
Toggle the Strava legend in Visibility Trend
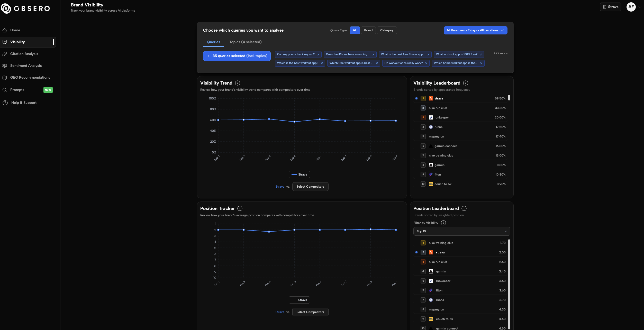[x=299, y=175]
